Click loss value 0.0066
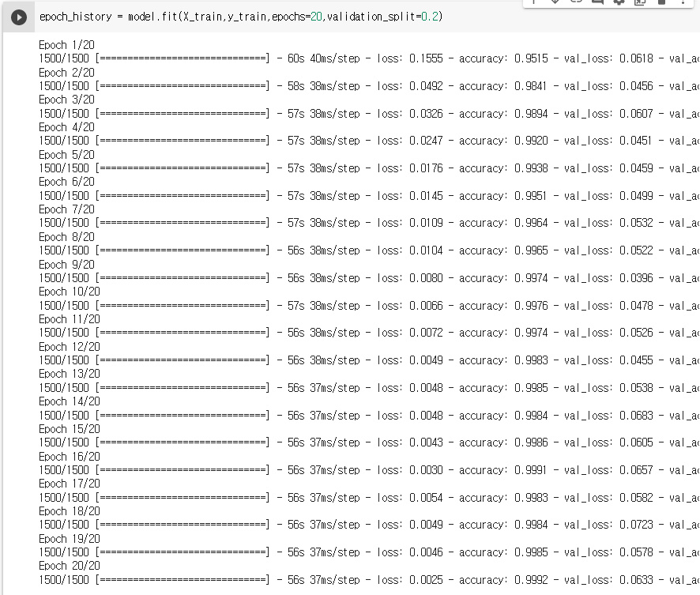The height and width of the screenshot is (595, 700). click(x=426, y=306)
